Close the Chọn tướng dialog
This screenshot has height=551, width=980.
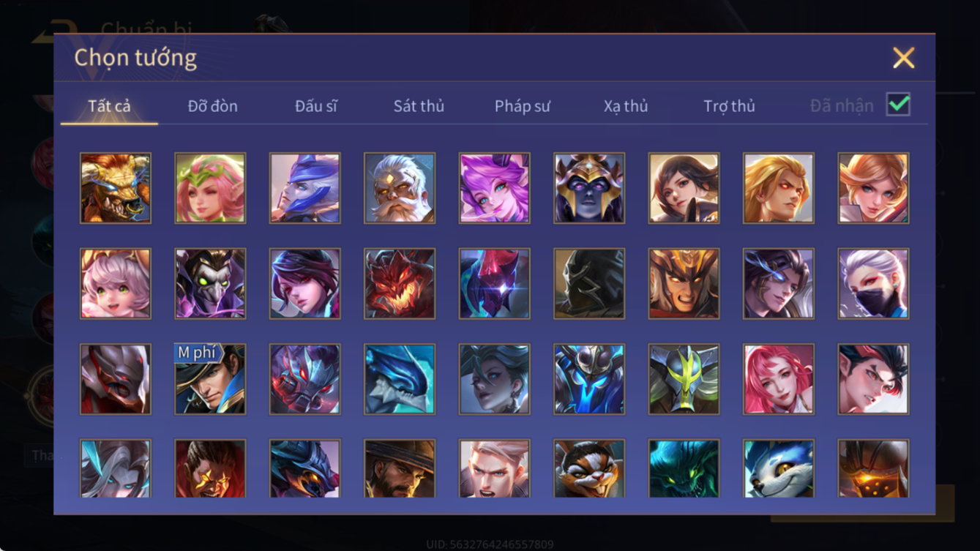coord(903,58)
